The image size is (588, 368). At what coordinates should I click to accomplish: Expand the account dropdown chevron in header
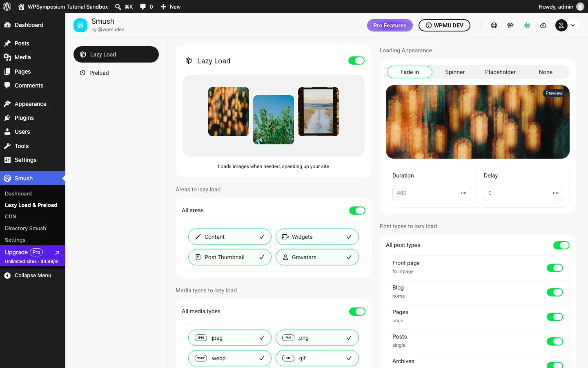tap(573, 25)
